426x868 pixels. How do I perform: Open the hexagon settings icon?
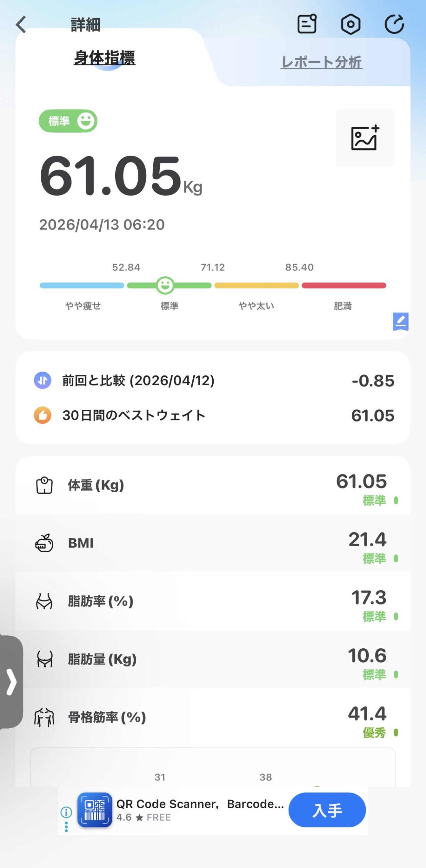tap(350, 24)
